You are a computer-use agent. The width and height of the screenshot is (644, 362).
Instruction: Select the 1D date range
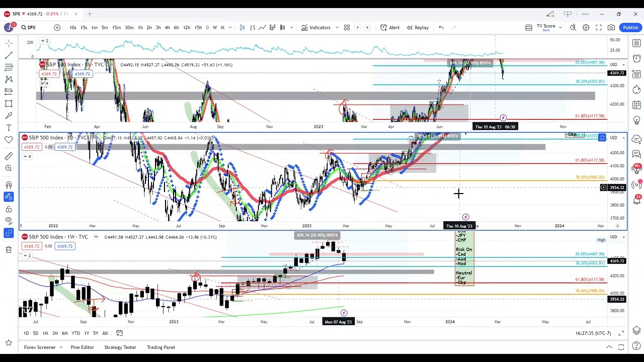point(26,333)
